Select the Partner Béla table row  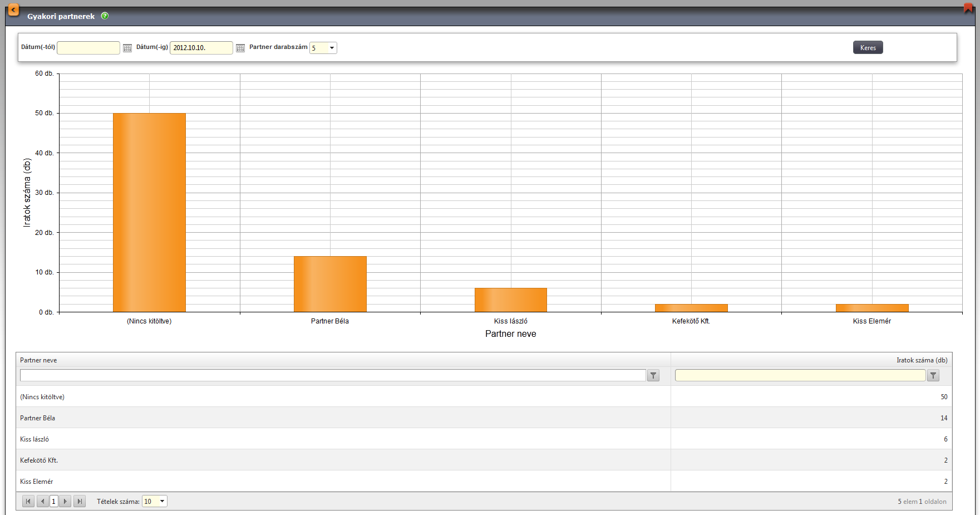pos(484,418)
